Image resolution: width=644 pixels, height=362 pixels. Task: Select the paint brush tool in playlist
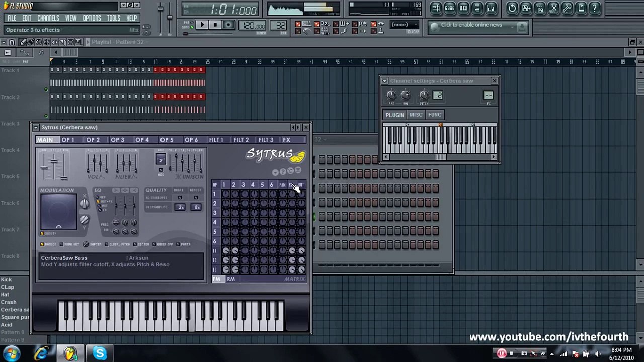(x=30, y=42)
